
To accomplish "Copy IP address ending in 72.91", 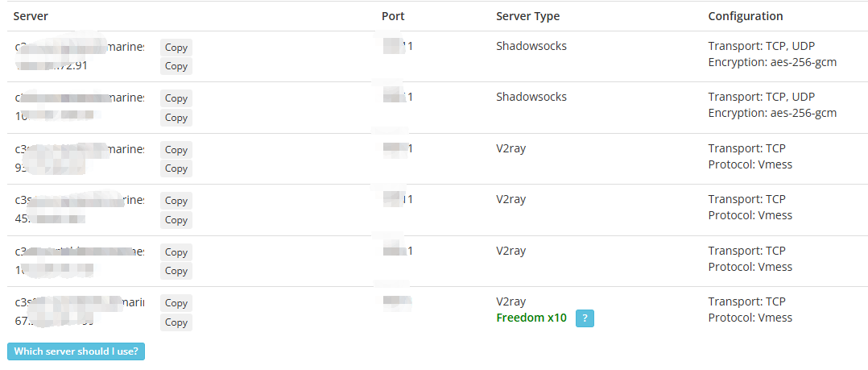I will point(176,66).
